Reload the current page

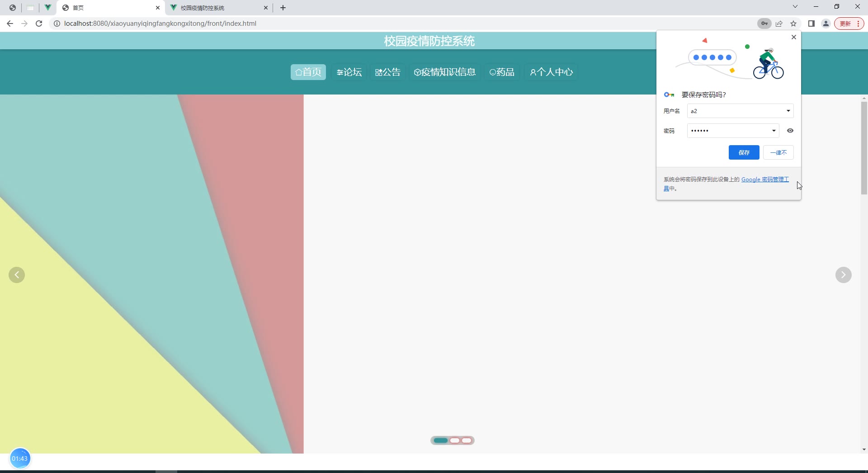(x=39, y=24)
